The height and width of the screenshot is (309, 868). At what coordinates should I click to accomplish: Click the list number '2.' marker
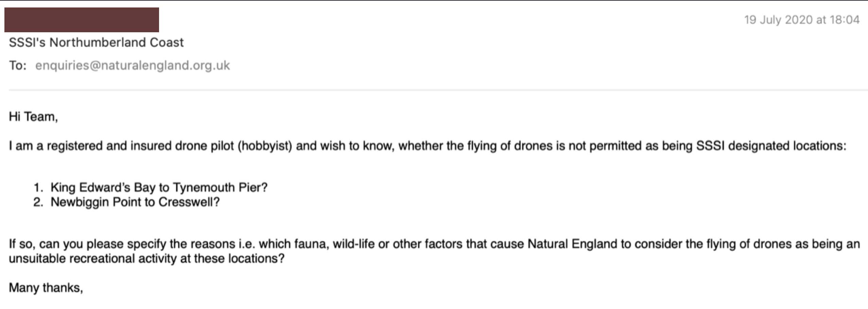[38, 202]
